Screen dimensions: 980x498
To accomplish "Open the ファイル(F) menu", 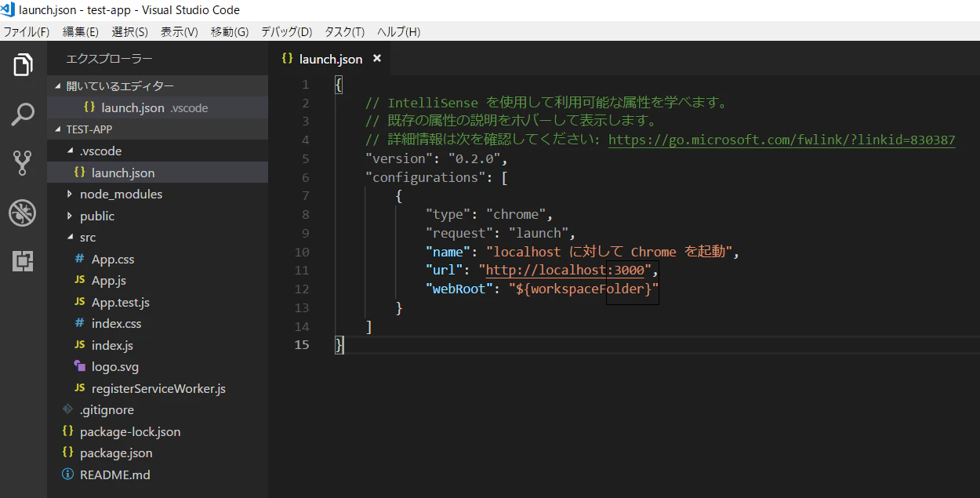I will pos(27,32).
